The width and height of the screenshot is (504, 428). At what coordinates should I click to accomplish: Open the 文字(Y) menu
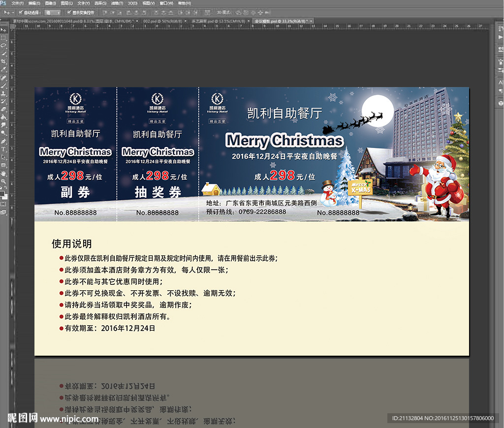pyautogui.click(x=84, y=3)
